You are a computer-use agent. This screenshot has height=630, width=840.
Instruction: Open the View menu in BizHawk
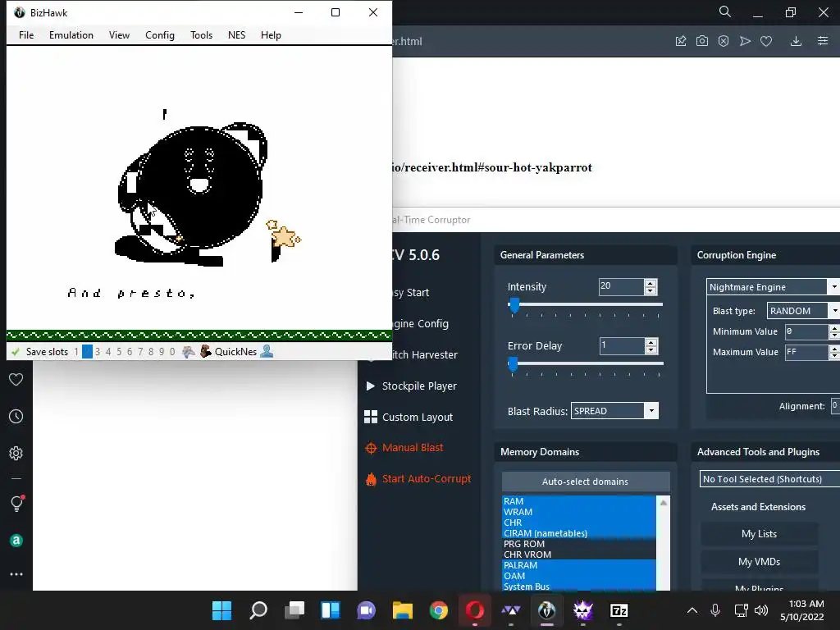(119, 34)
